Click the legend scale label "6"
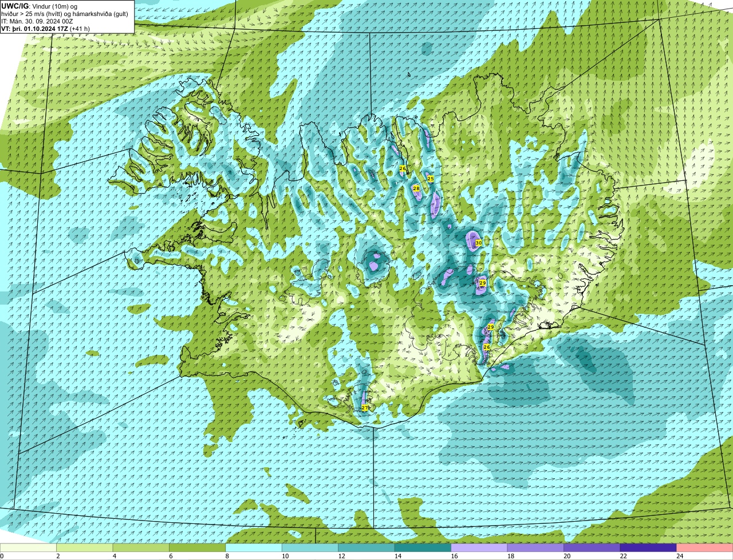This screenshot has width=733, height=560. (x=170, y=555)
